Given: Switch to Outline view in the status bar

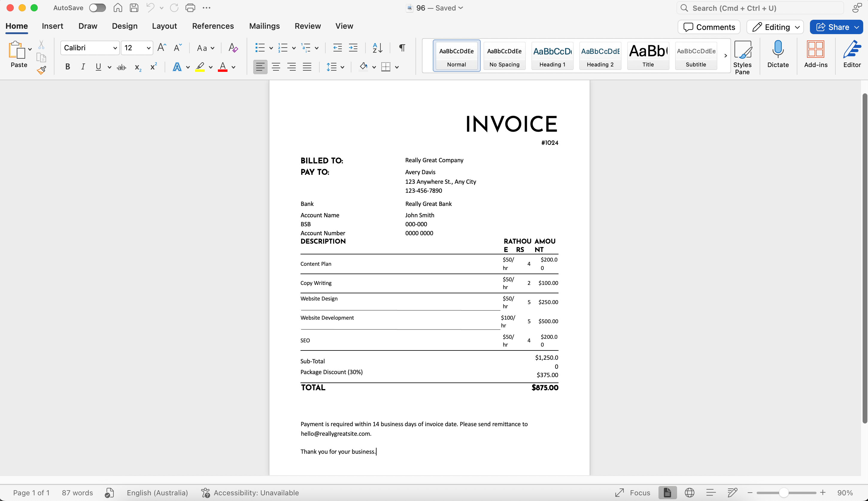Looking at the screenshot, I should click(711, 493).
